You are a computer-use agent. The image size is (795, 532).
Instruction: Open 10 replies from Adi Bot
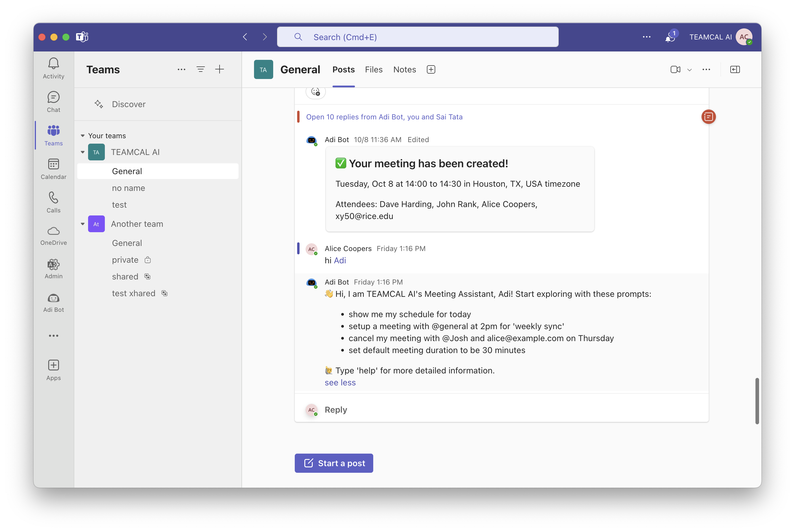pos(384,117)
